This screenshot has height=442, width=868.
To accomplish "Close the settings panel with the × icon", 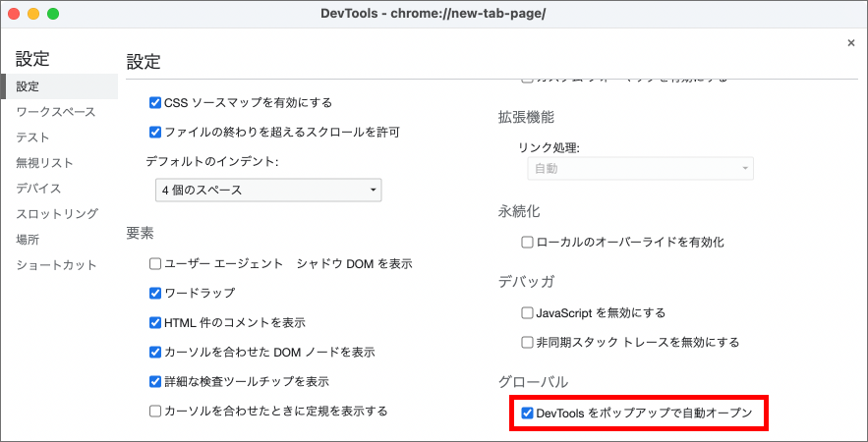I will click(x=850, y=43).
